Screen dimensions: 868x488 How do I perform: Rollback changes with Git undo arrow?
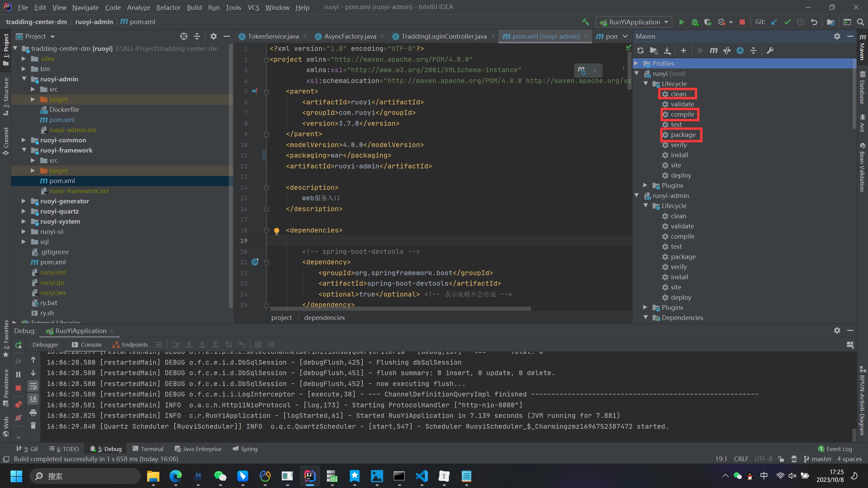click(814, 22)
